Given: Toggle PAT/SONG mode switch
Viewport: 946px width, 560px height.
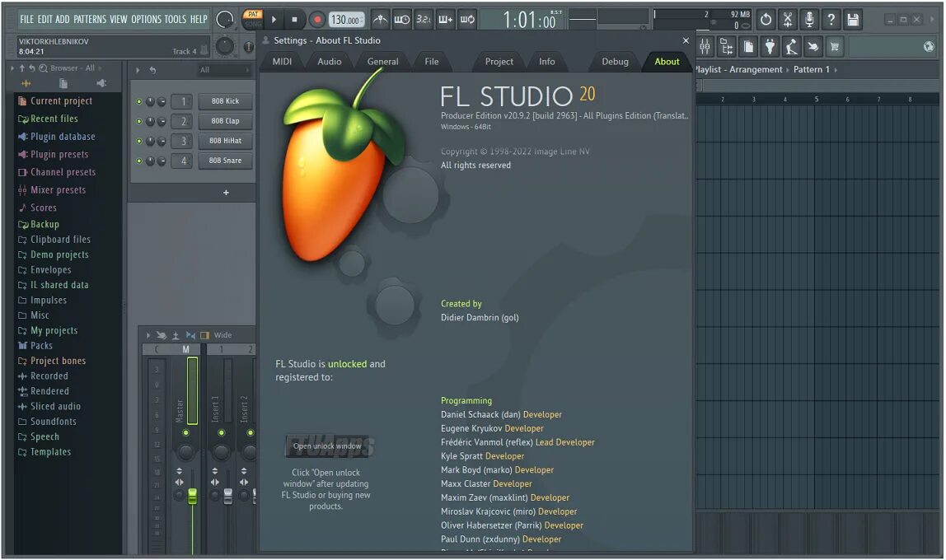Looking at the screenshot, I should pyautogui.click(x=253, y=19).
